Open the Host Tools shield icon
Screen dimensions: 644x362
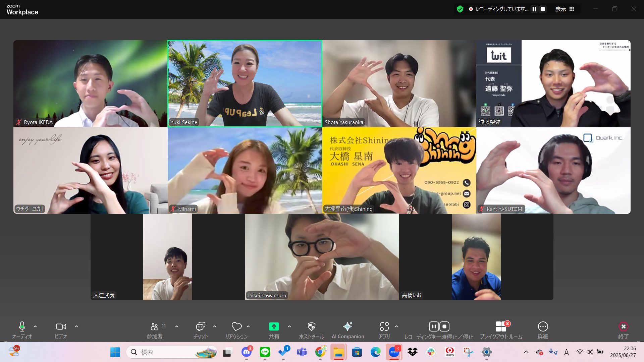pos(311,327)
